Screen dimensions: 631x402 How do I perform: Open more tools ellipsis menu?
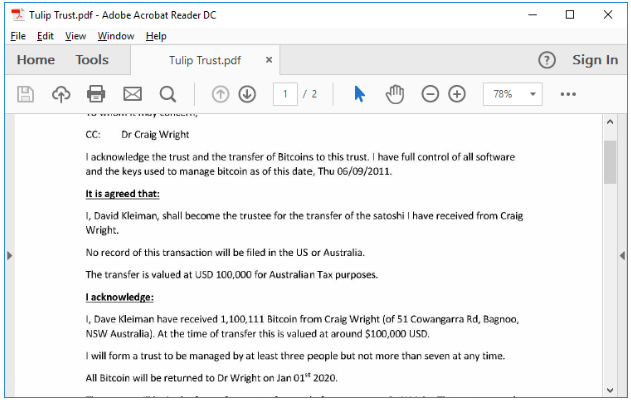(568, 94)
